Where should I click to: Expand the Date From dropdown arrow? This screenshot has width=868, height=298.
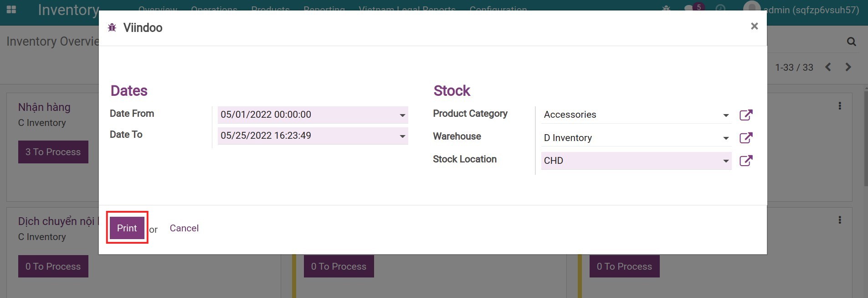(402, 115)
